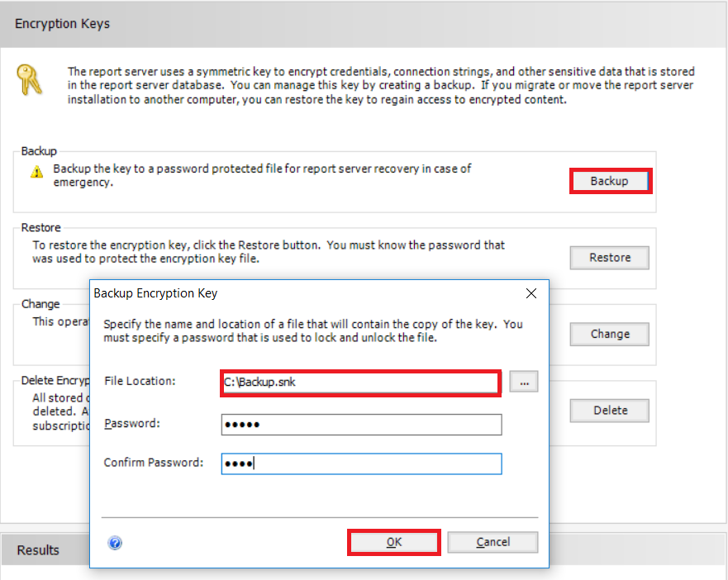728x580 pixels.
Task: Focus the File Location text field
Action: (360, 383)
